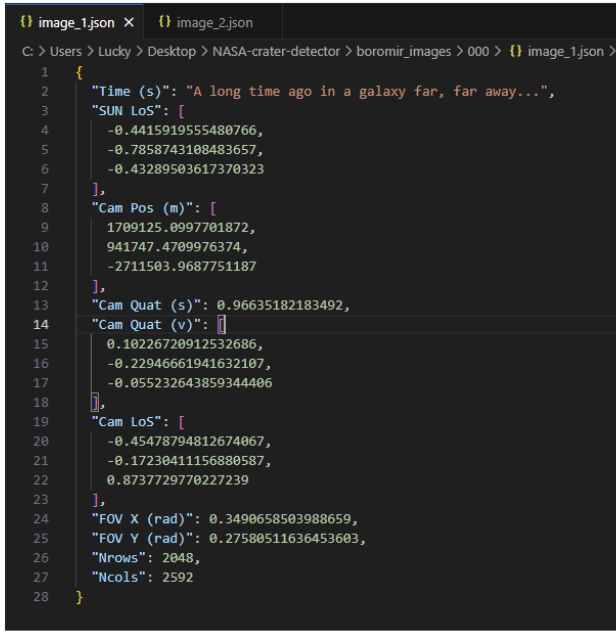Screen dimensions: 616x634
Task: Click the "Cam LoS" key
Action: coord(127,422)
